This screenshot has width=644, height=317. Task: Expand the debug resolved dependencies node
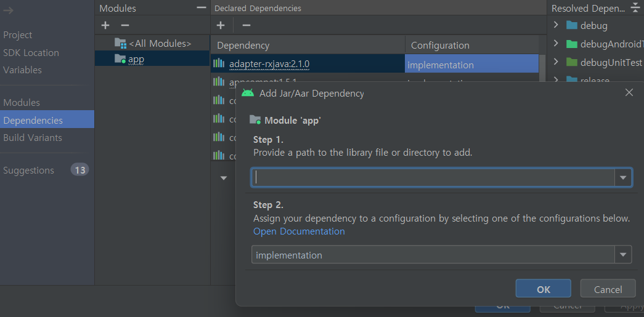(556, 25)
